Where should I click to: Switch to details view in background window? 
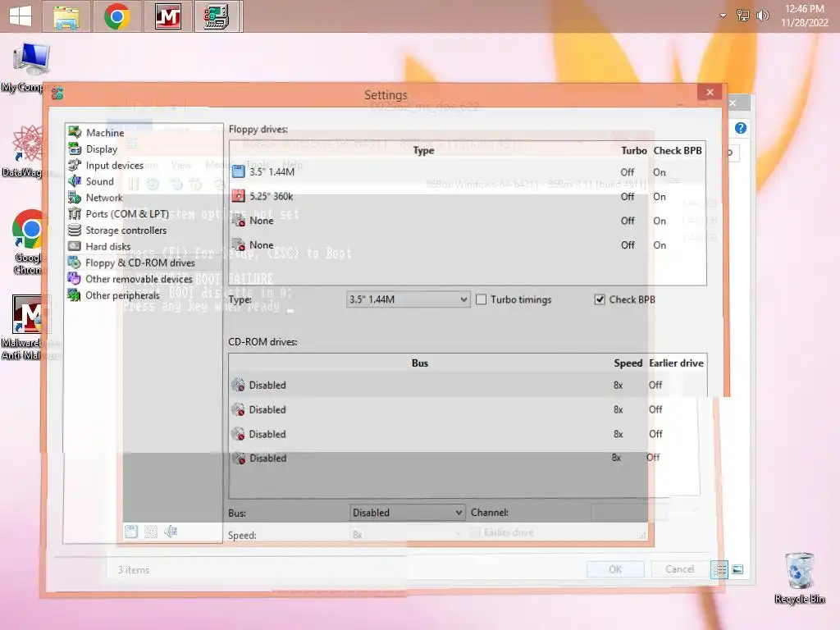[x=719, y=569]
